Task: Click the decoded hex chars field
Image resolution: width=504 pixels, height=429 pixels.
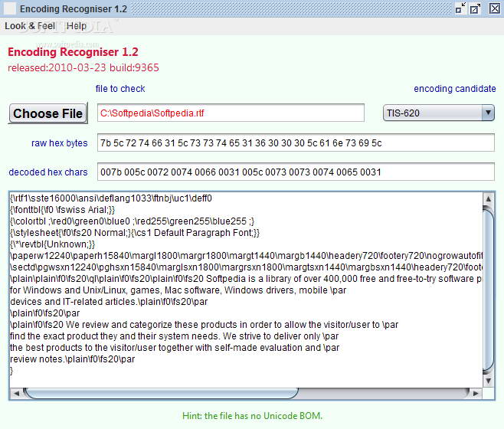Action: pos(296,172)
